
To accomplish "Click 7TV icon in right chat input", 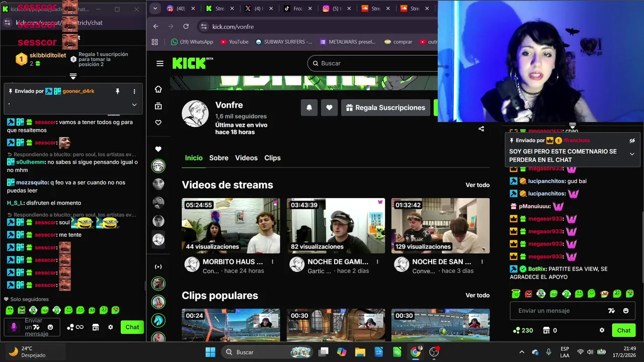I will [611, 311].
